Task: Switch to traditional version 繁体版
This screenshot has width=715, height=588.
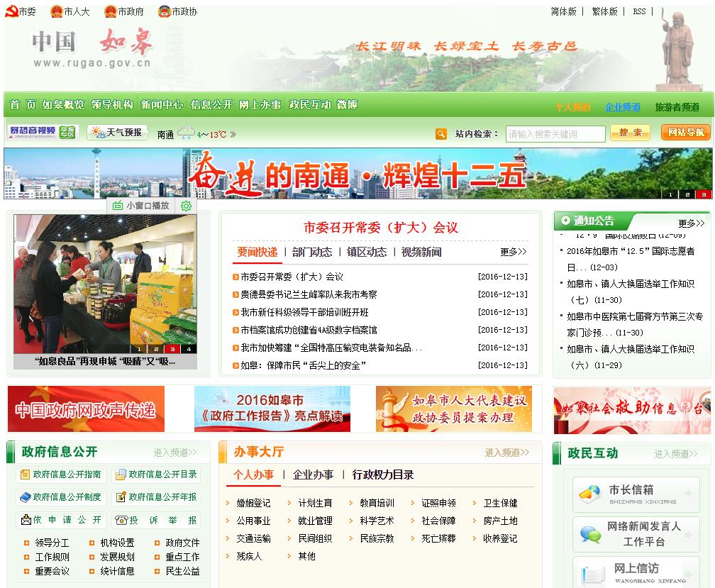Action: [x=604, y=11]
